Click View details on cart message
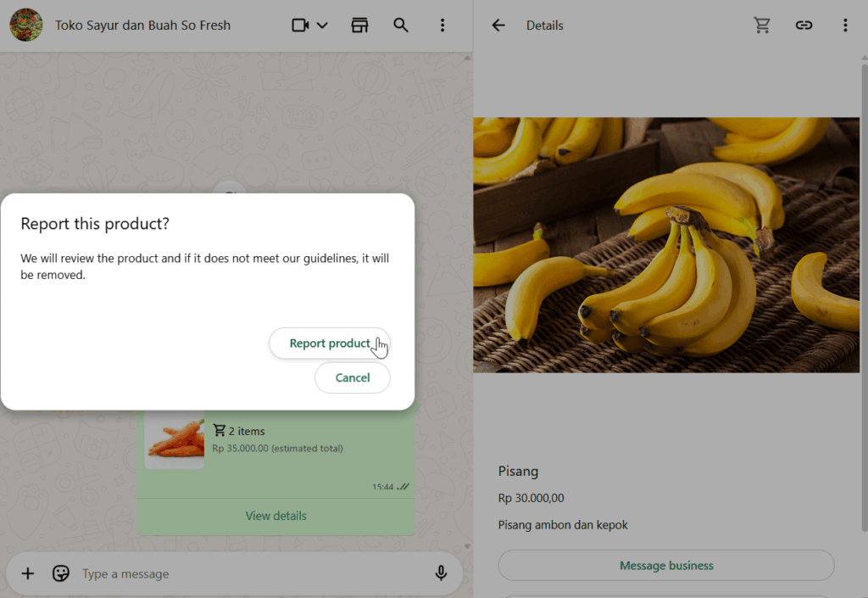The image size is (868, 598). 276,516
